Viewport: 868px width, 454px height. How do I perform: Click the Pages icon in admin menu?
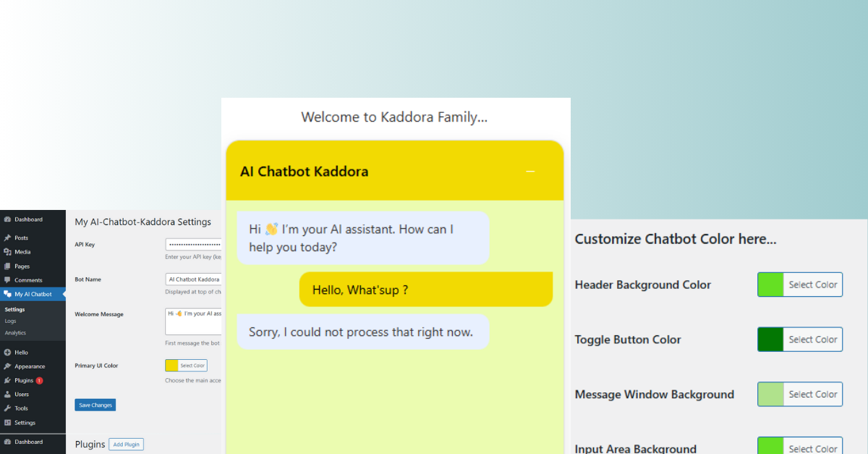7,266
